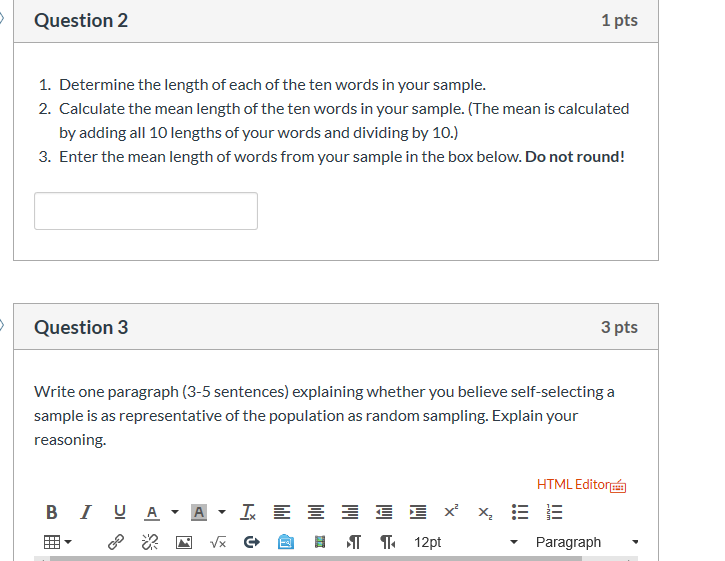Remove link with the broken chain icon

pyautogui.click(x=150, y=542)
